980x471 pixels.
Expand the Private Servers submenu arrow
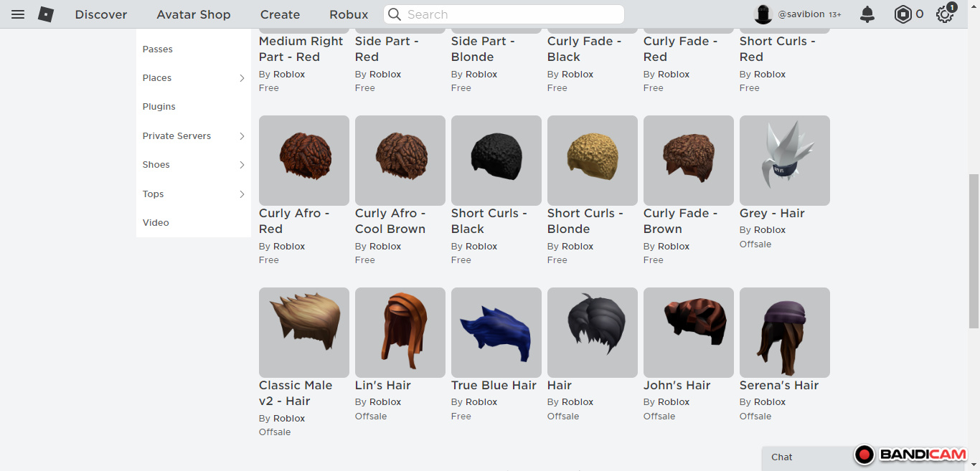[242, 136]
